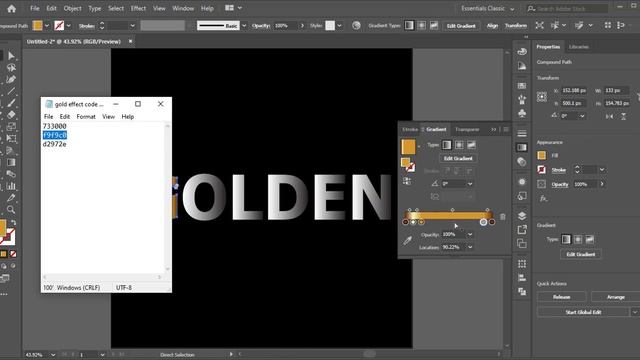Select the Pen tool in toolbar

click(x=11, y=79)
